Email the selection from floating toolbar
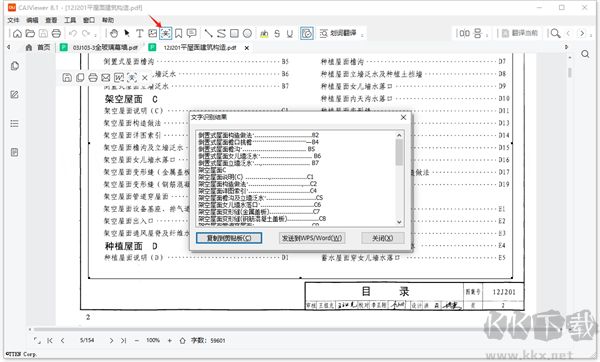This screenshot has width=600, height=362. [106, 78]
